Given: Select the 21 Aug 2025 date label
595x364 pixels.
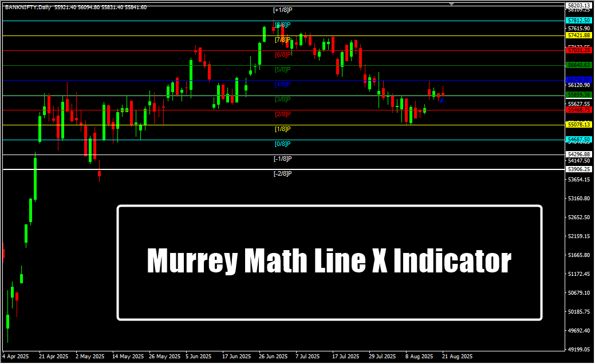Looking at the screenshot, I should coord(456,356).
